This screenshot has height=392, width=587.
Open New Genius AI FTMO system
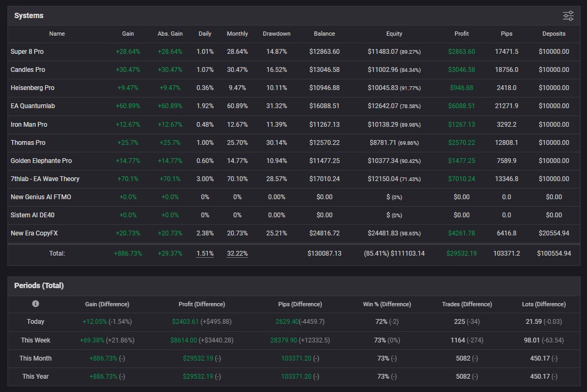coord(40,197)
